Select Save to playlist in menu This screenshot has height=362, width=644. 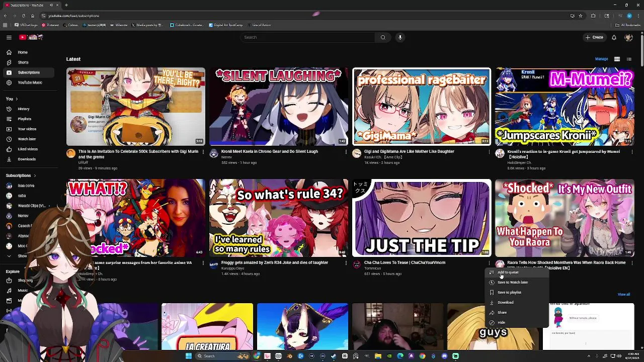pyautogui.click(x=517, y=293)
